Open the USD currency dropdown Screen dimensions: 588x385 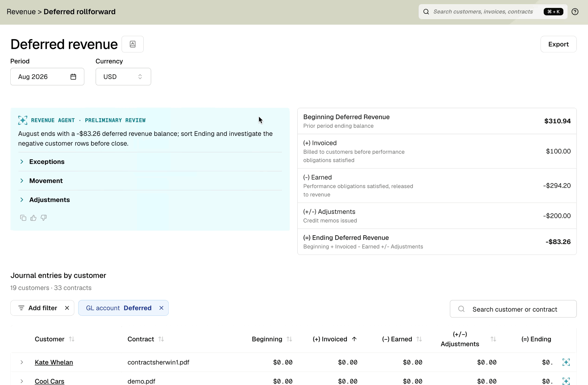[123, 77]
